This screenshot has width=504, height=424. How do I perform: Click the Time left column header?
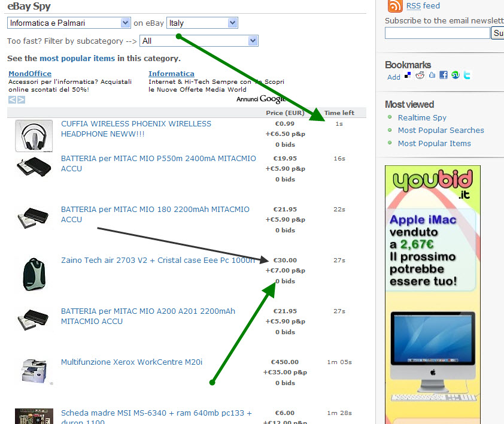point(339,113)
